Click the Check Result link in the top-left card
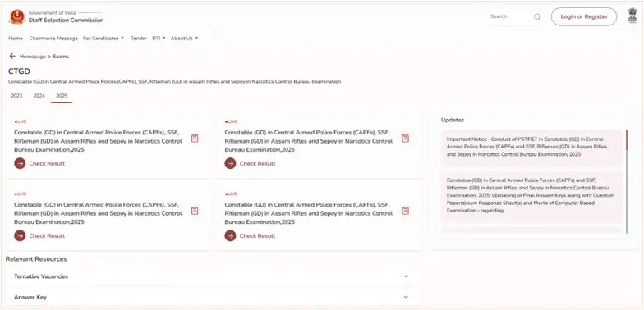Viewport: 644px width, 310px height. click(47, 164)
